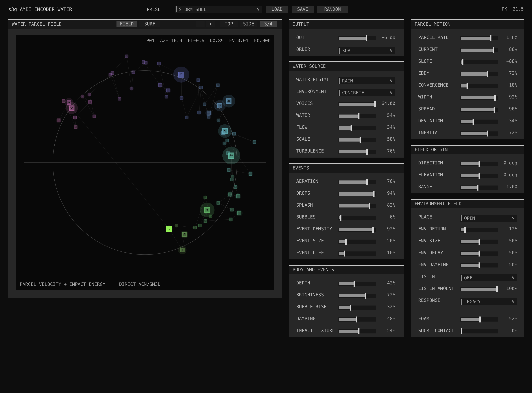Open the LISTEN dropdown set to OFF
Image resolution: width=532 pixels, height=393 pixels.
[x=489, y=278]
